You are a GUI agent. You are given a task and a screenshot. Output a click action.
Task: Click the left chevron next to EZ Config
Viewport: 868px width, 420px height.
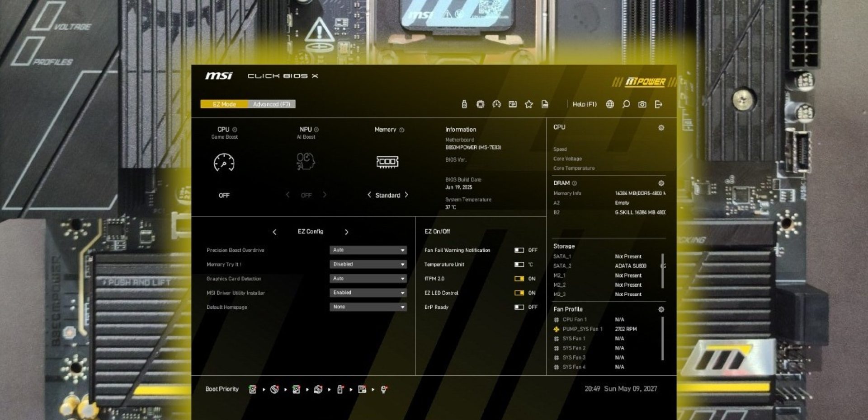274,232
